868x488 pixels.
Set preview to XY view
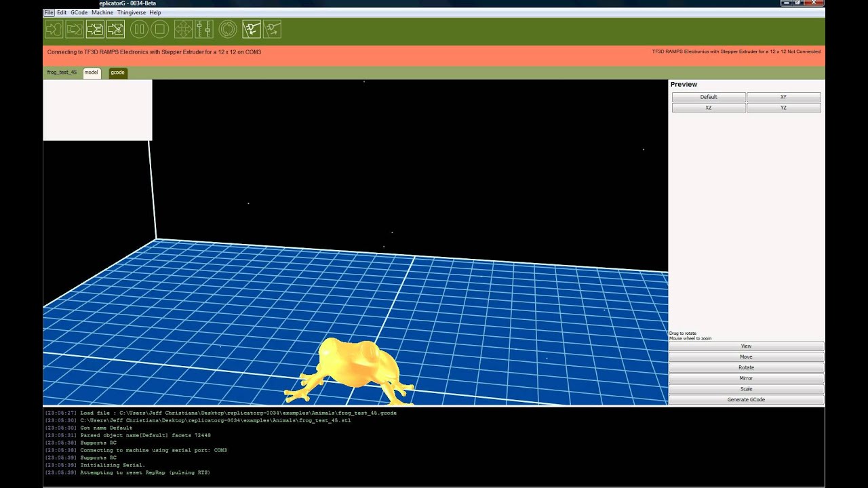tap(783, 97)
